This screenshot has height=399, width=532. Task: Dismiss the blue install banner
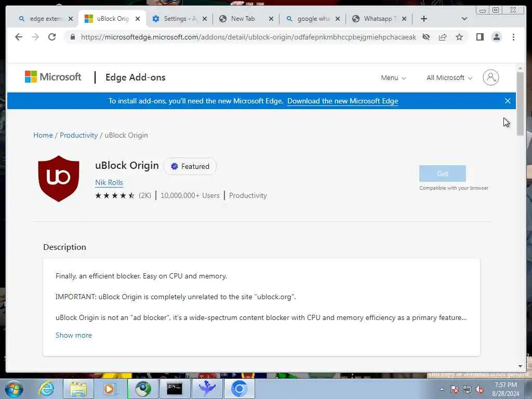coord(508,101)
